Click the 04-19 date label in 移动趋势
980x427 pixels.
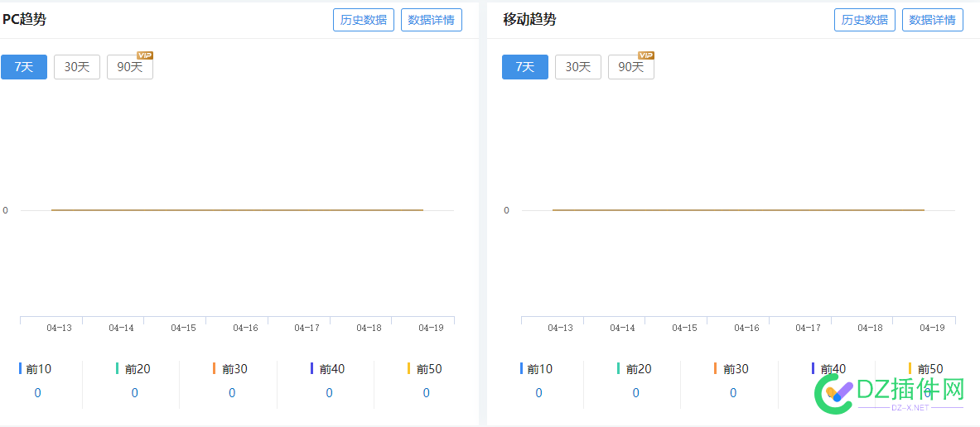click(932, 328)
